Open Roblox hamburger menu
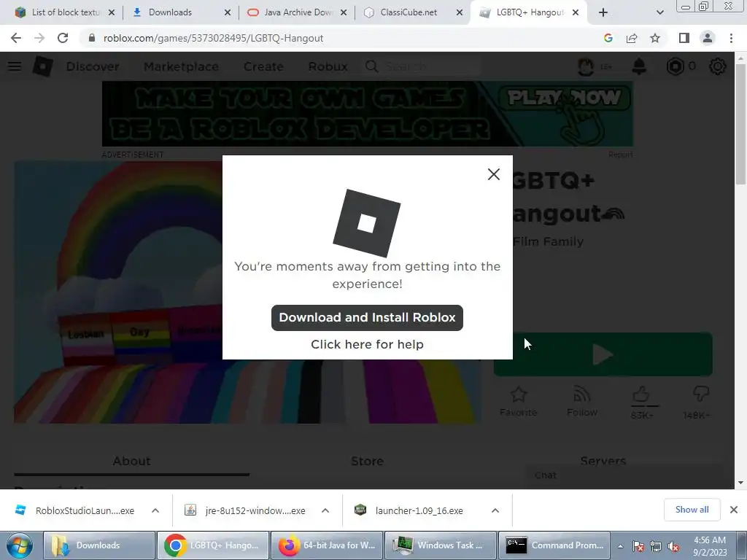This screenshot has width=747, height=560. [x=15, y=66]
